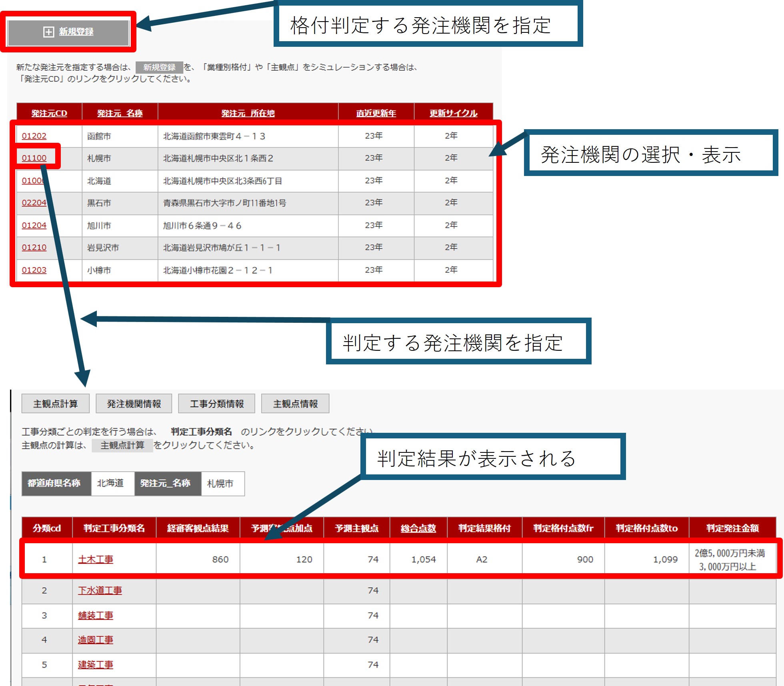
Task: Sort by 発注元_名称 column header
Action: (x=120, y=113)
